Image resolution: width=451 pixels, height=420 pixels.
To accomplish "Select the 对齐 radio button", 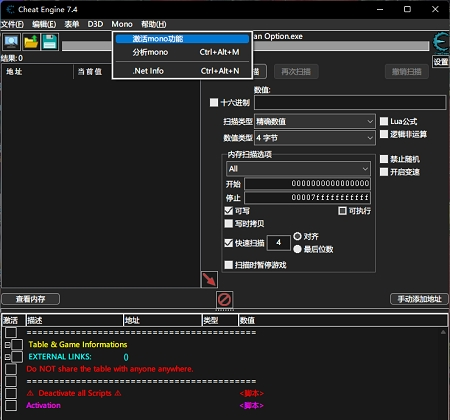I will pos(297,236).
